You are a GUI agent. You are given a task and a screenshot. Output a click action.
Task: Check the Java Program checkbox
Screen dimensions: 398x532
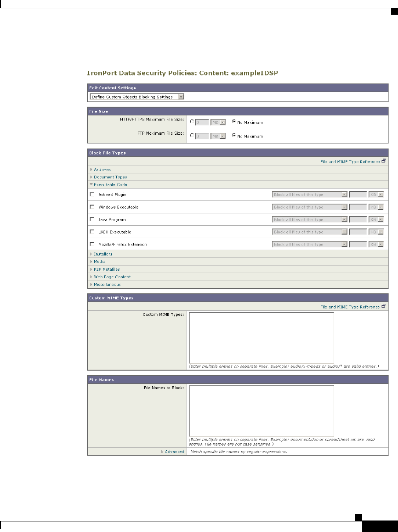[x=92, y=219]
